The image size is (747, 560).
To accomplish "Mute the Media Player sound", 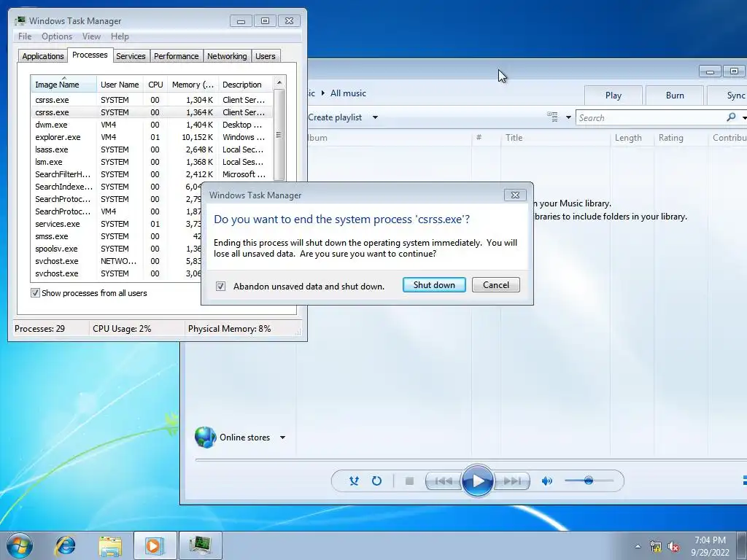I will pos(547,481).
